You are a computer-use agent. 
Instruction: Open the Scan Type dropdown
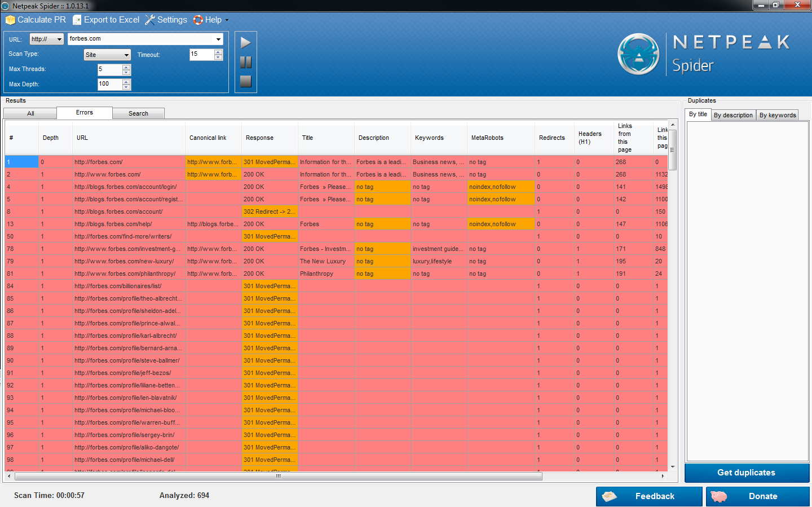(107, 55)
